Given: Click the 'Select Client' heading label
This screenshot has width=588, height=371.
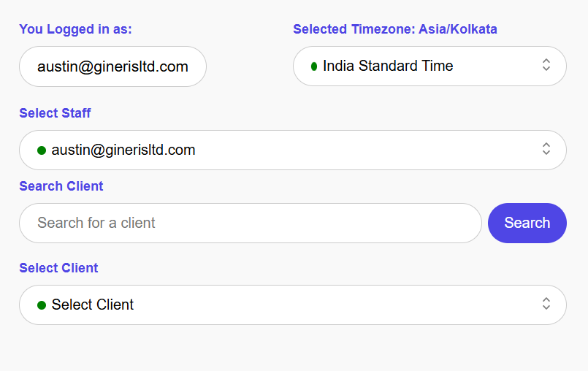Looking at the screenshot, I should pyautogui.click(x=58, y=268).
